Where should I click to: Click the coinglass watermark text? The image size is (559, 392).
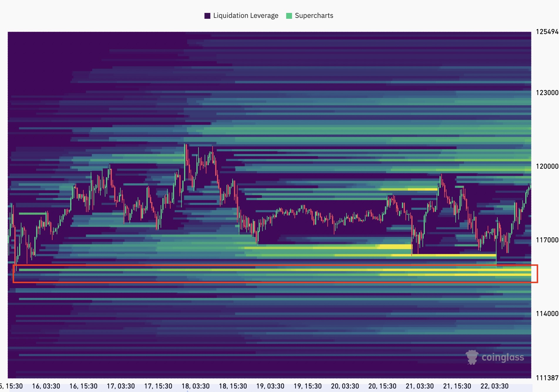tap(503, 357)
